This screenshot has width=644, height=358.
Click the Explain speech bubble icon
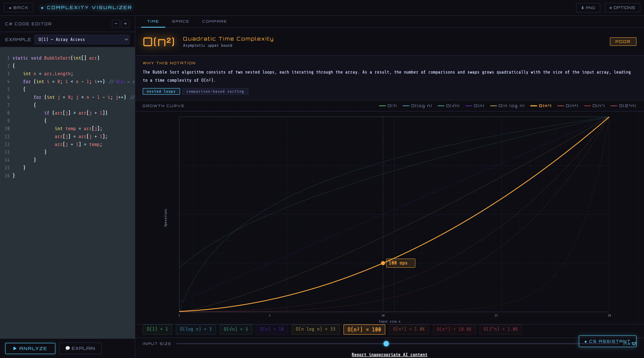click(67, 349)
